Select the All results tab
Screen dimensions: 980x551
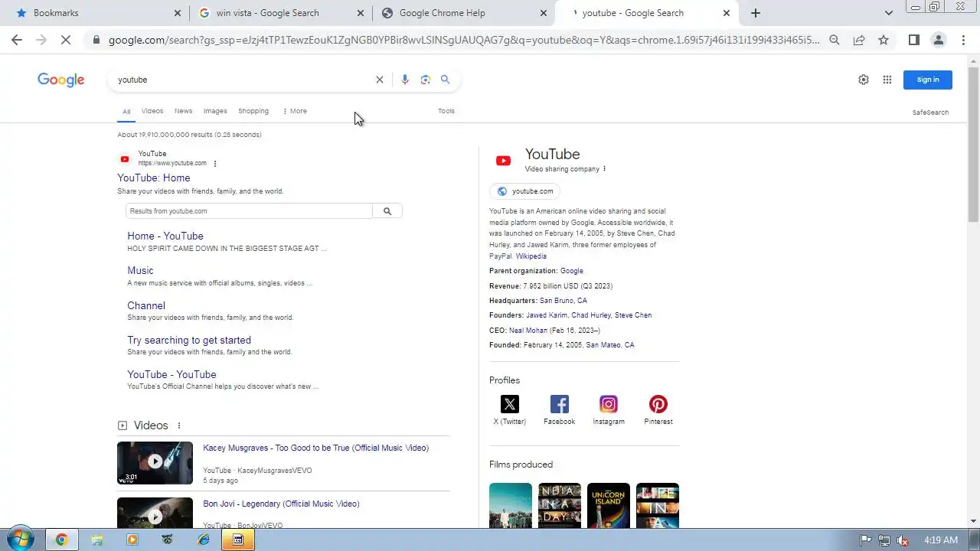click(x=126, y=112)
